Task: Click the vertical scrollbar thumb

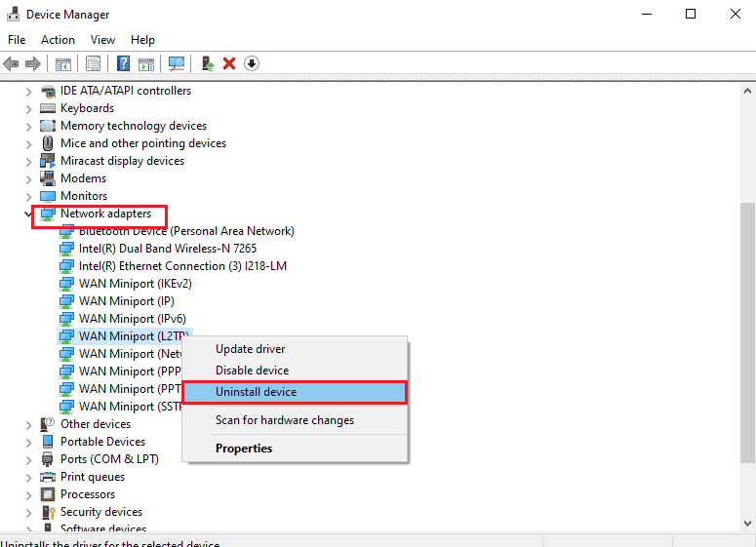Action: (x=747, y=332)
